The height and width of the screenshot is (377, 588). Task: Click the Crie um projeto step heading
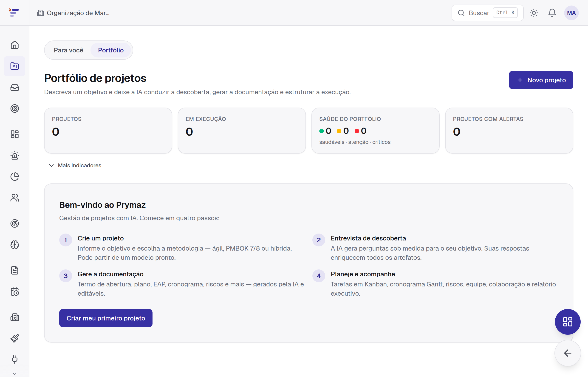point(101,238)
